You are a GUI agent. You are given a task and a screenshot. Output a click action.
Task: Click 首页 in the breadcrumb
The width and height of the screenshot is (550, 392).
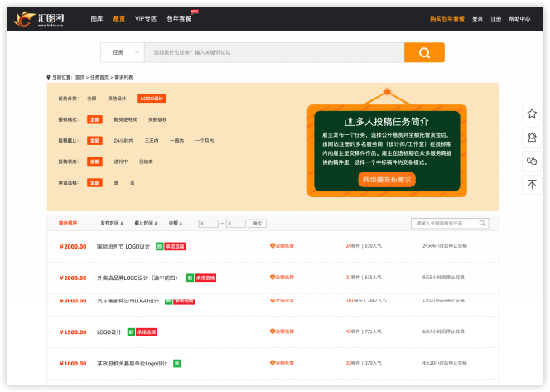point(80,77)
